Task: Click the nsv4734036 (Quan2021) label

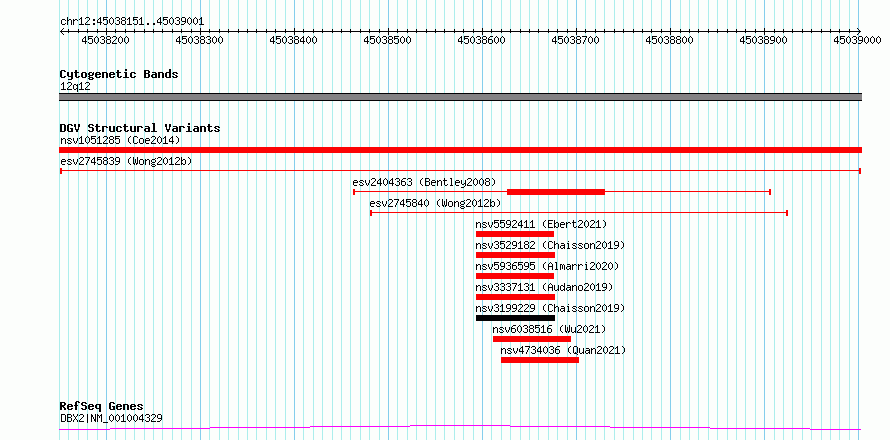Action: click(x=563, y=350)
